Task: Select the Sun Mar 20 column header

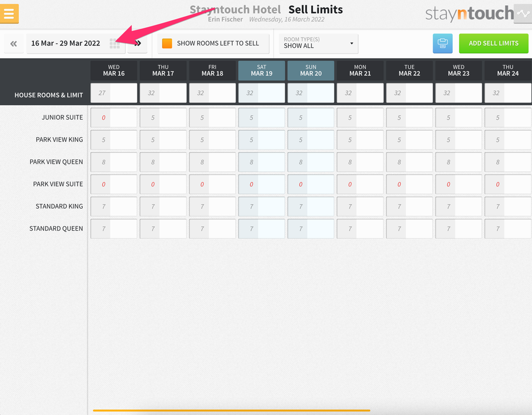Action: pos(311,71)
